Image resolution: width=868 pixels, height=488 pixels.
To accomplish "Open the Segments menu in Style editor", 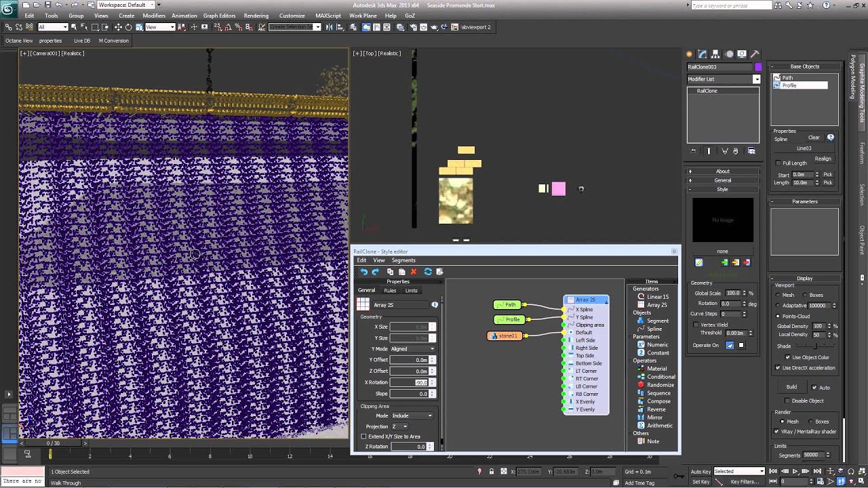I will click(x=403, y=260).
